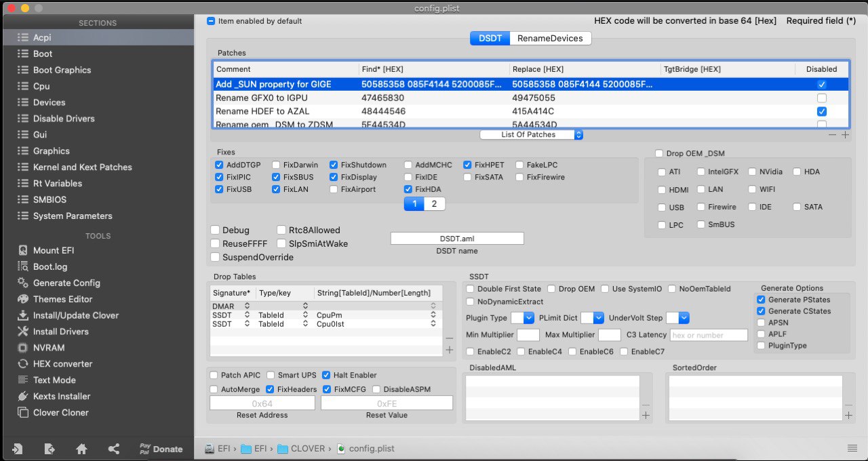The height and width of the screenshot is (461, 868).
Task: Click the Find* [HEX] column header
Action: (x=433, y=69)
